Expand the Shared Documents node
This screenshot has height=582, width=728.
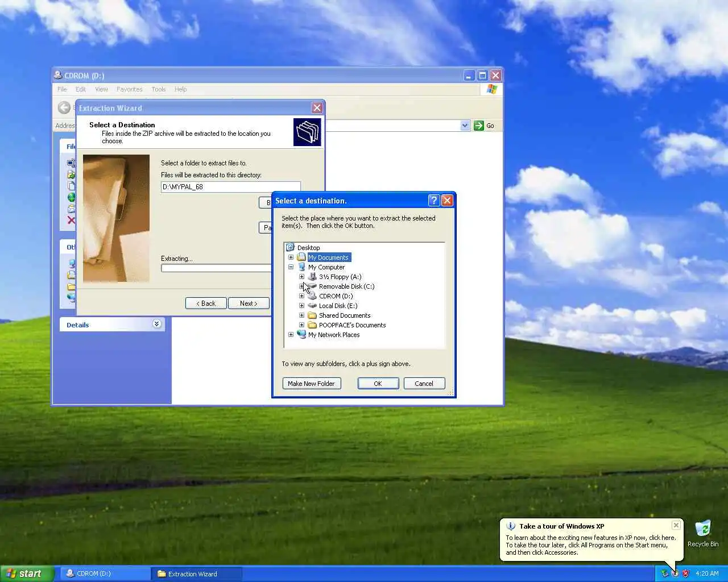tap(301, 315)
